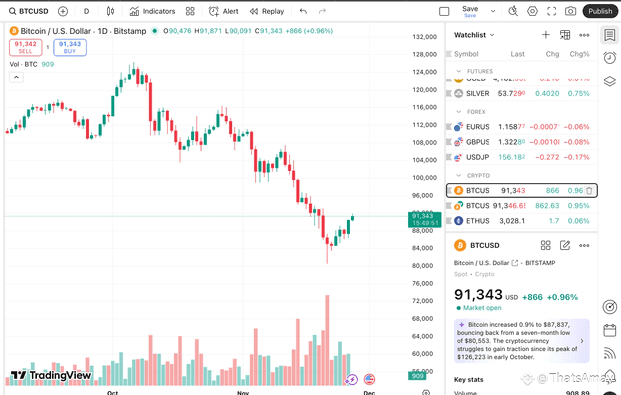
Task: Click the Vol · BTC indicator legend
Action: [x=31, y=64]
